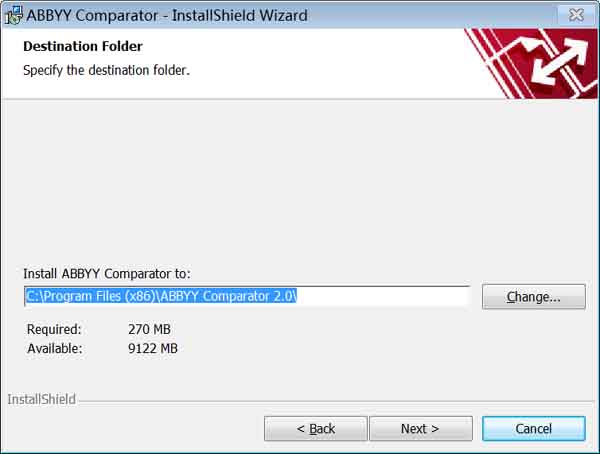
Task: Click the Change... button
Action: [x=534, y=297]
